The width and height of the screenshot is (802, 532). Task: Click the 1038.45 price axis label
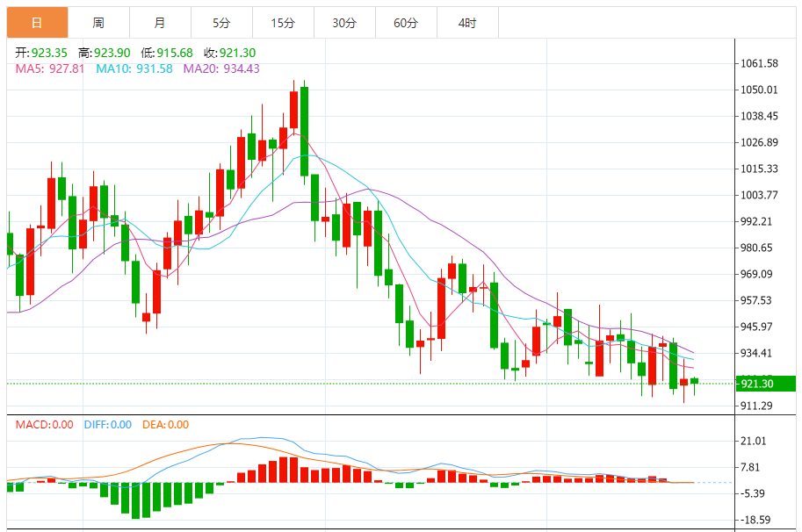(x=760, y=116)
